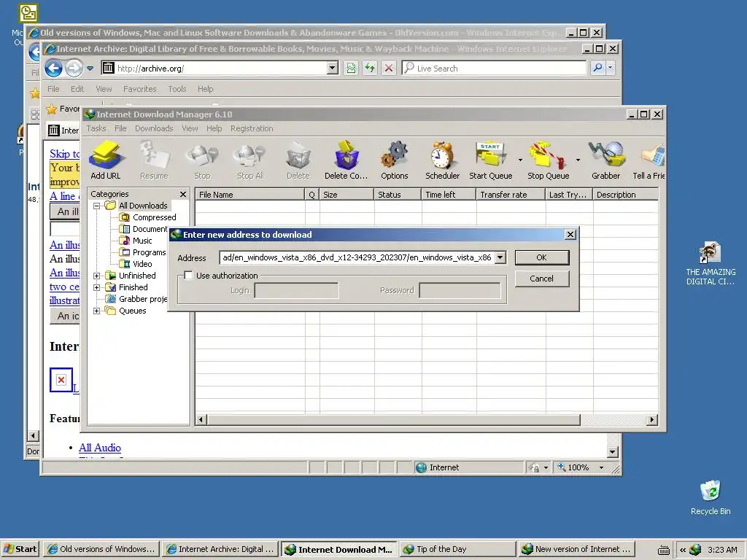
Task: Click the Delete Completed toolbar icon
Action: point(347,160)
